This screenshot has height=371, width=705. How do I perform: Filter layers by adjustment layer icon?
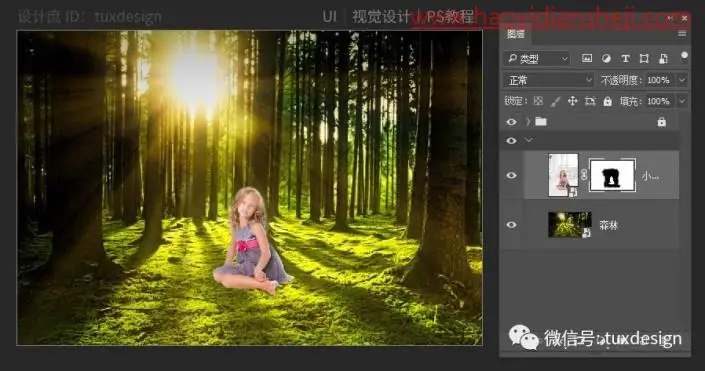(x=606, y=58)
